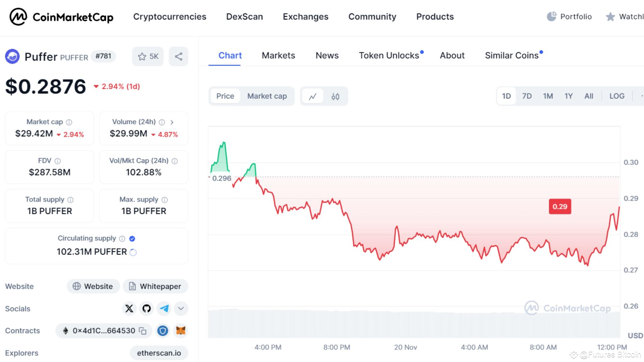The width and height of the screenshot is (644, 362).
Task: Open Puffer's Telegram social icon
Action: pos(164,308)
